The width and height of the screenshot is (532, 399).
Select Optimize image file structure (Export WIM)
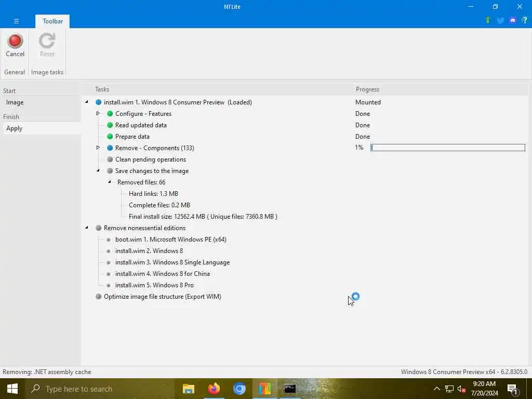[163, 297]
